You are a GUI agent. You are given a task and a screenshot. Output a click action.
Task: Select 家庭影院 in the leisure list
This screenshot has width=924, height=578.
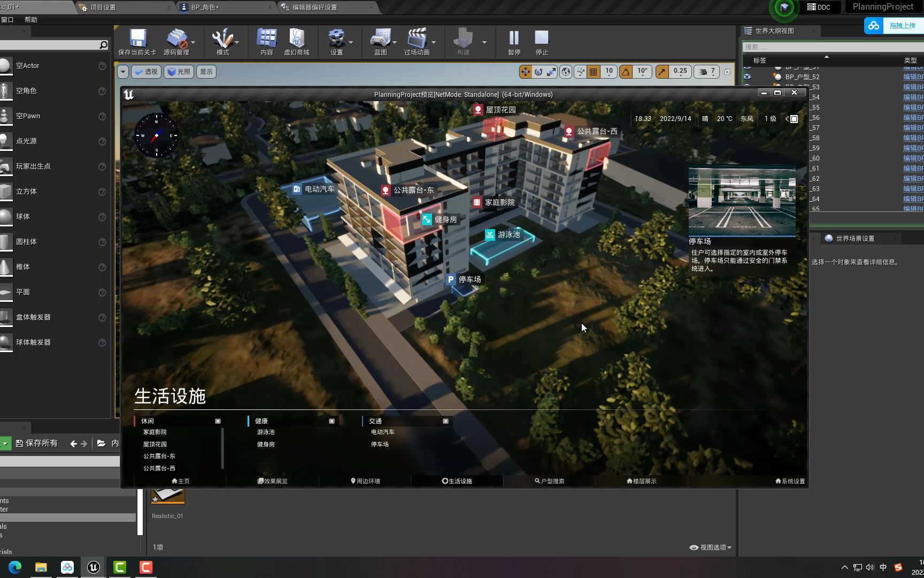155,432
